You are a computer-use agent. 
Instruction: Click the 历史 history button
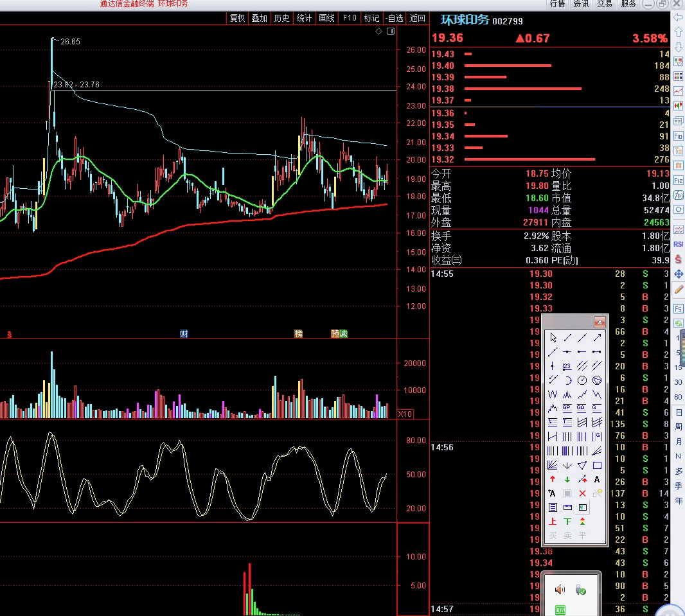click(x=281, y=18)
